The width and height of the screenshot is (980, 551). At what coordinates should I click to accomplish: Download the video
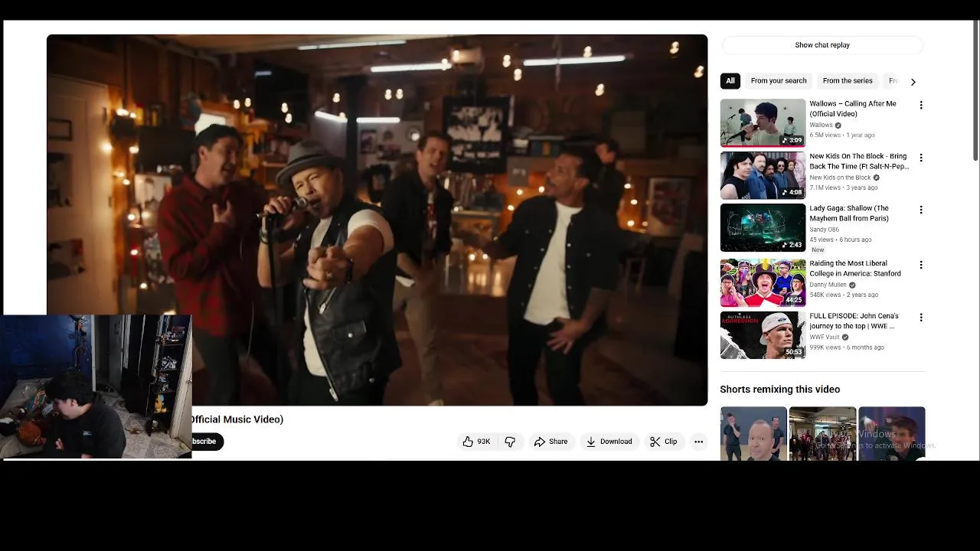pos(609,442)
